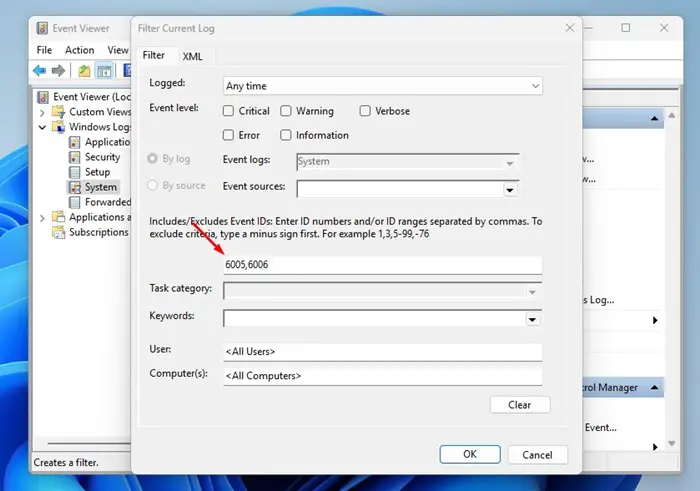Enable the Information event level checkbox
The height and width of the screenshot is (491, 700).
(286, 135)
